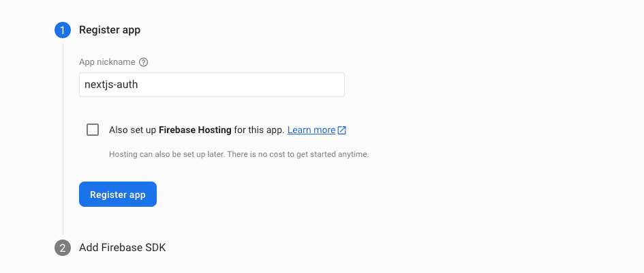Open the Learn more link

[x=311, y=130]
